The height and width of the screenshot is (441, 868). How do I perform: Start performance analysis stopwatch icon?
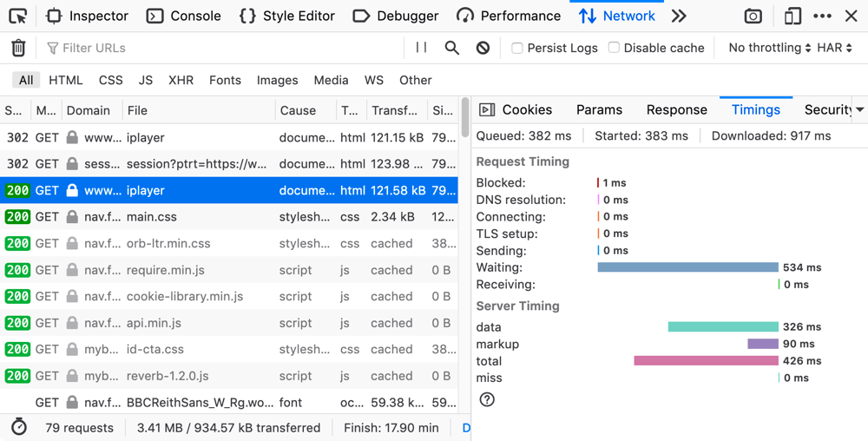tap(19, 427)
